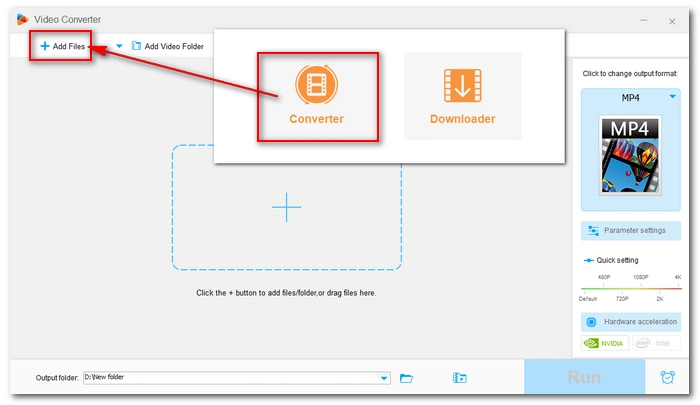This screenshot has width=700, height=405.
Task: Select 4K on the quick setting scale
Action: (678, 277)
